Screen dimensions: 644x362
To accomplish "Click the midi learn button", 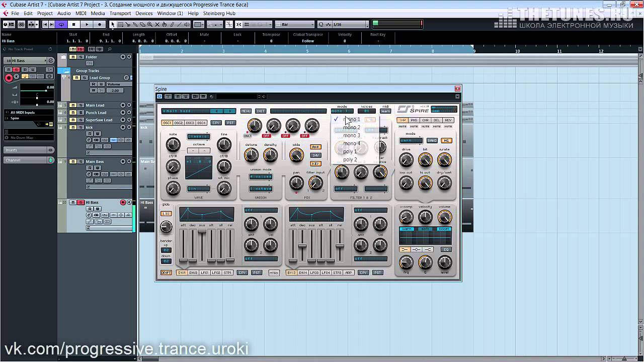I will pyautogui.click(x=385, y=111).
